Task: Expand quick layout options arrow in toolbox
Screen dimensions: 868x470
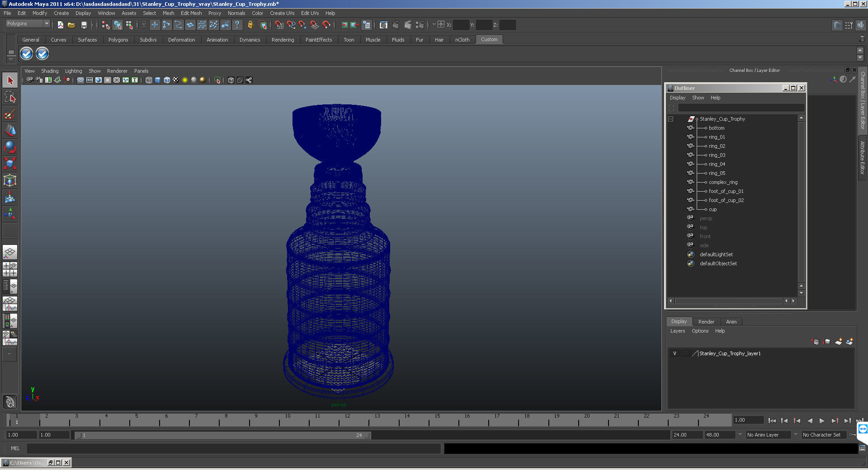Action: pyautogui.click(x=9, y=354)
